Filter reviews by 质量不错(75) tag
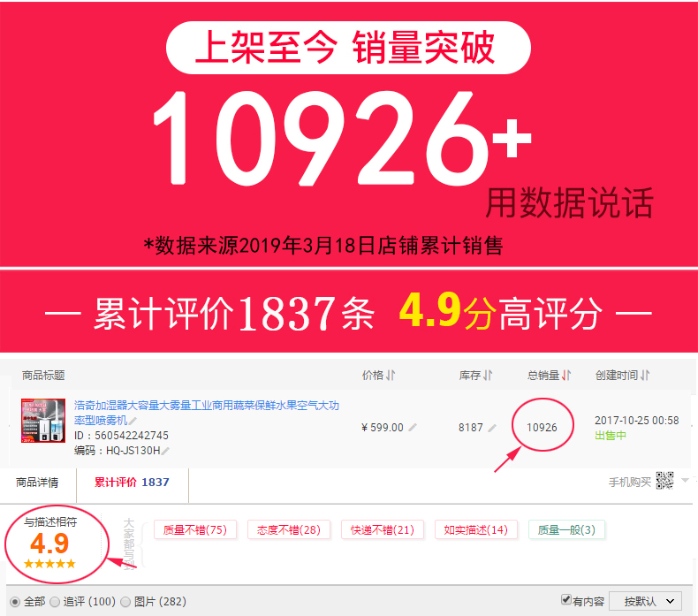 195,529
